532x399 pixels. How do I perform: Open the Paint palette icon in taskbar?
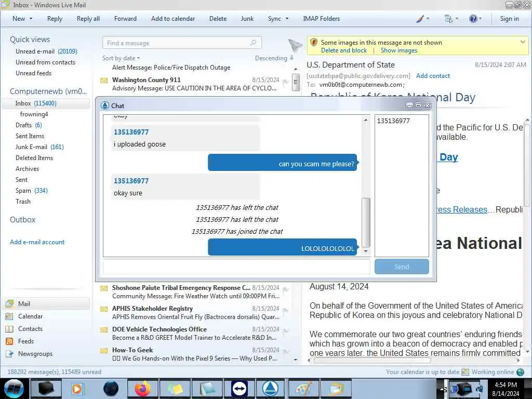pos(303,389)
